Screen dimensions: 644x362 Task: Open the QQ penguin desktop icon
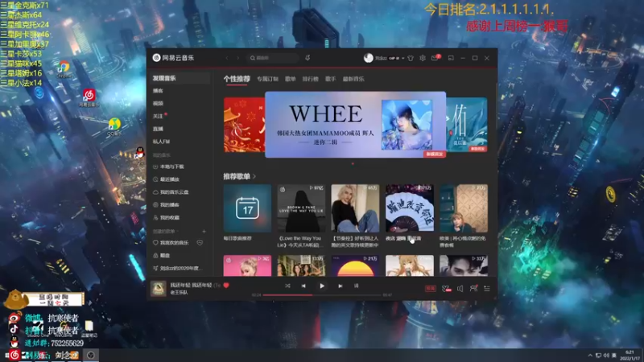139,153
